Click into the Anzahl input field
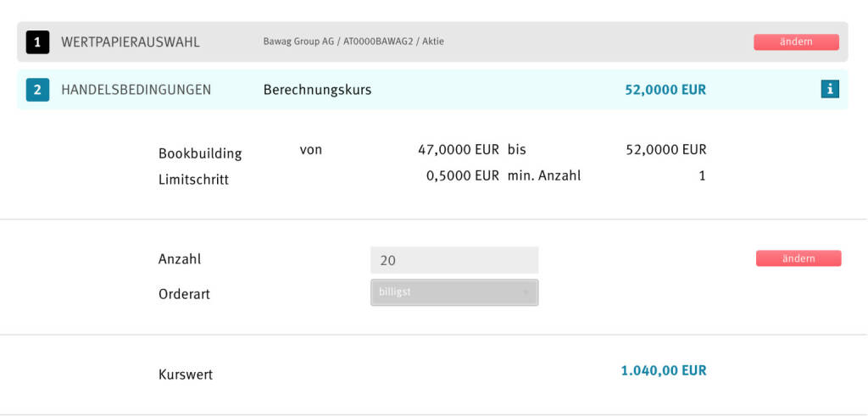 point(453,260)
